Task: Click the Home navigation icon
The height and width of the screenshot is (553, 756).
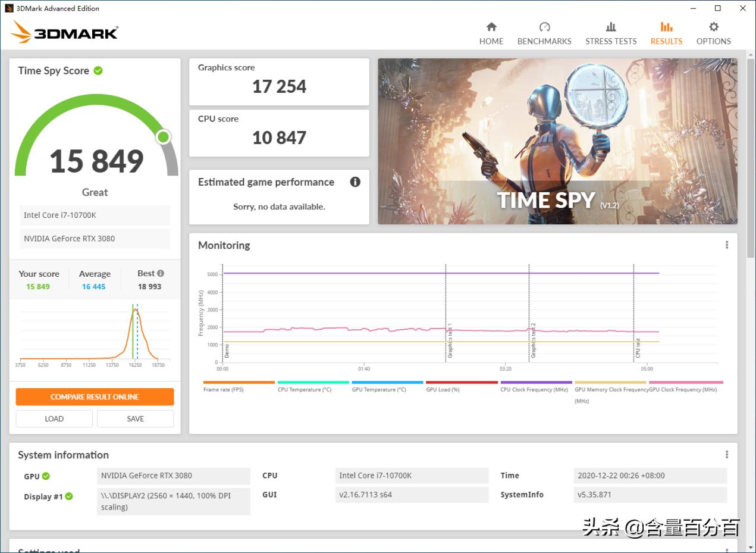Action: [x=491, y=27]
